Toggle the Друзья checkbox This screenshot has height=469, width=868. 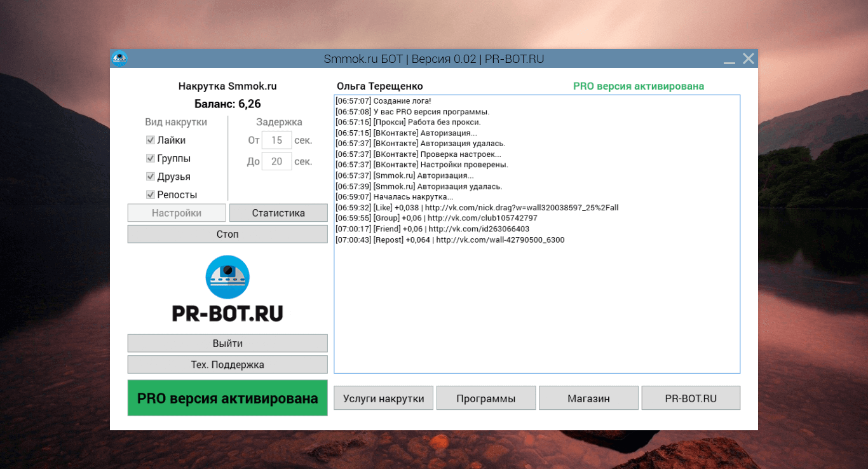tap(151, 176)
